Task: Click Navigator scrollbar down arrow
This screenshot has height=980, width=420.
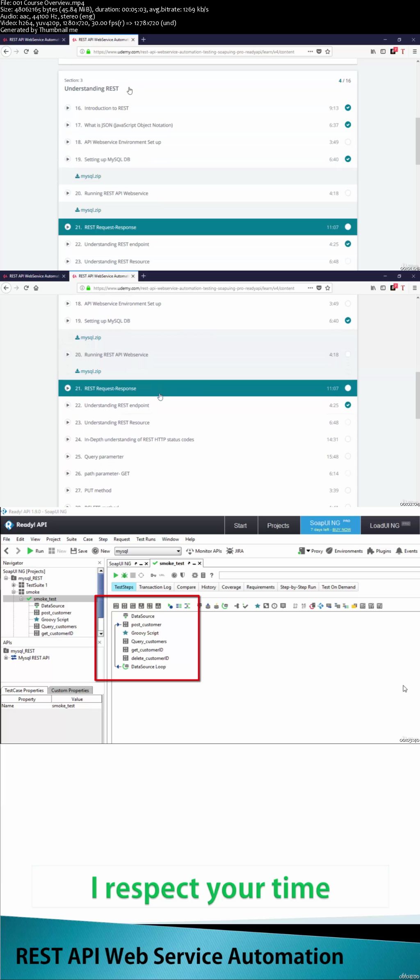Action: click(101, 634)
